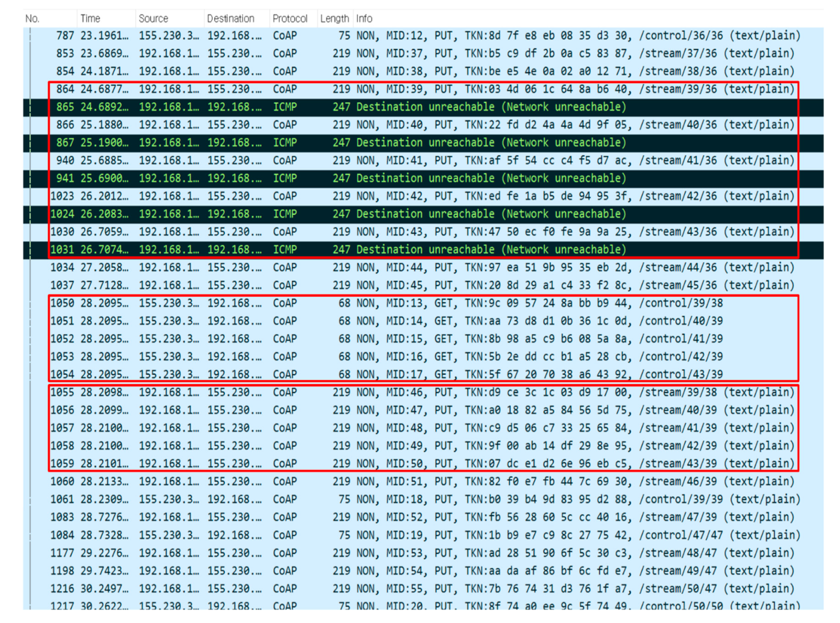Image resolution: width=840 pixels, height=623 pixels.
Task: Click the Destination column header
Action: coord(230,18)
